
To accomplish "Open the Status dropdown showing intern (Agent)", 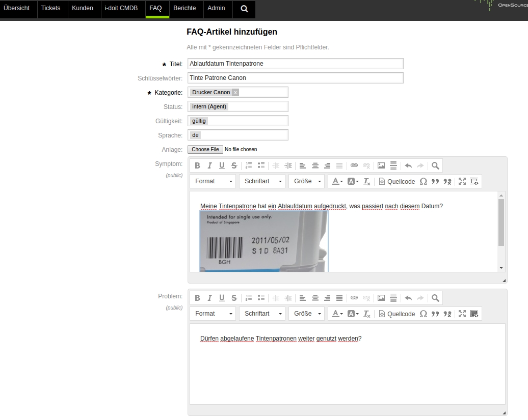I will point(237,106).
